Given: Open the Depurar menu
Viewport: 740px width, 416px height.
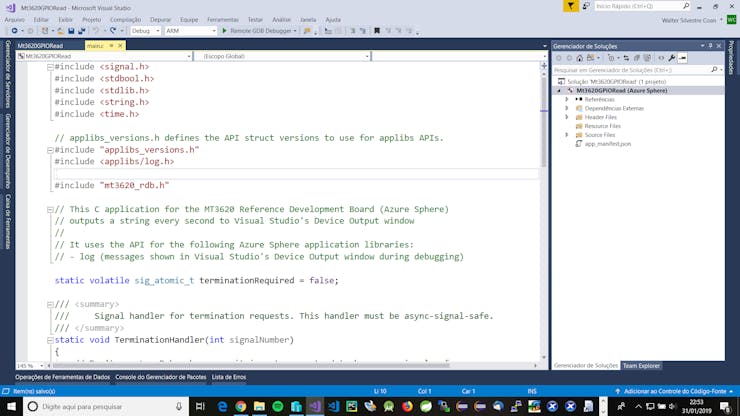Looking at the screenshot, I should click(160, 20).
